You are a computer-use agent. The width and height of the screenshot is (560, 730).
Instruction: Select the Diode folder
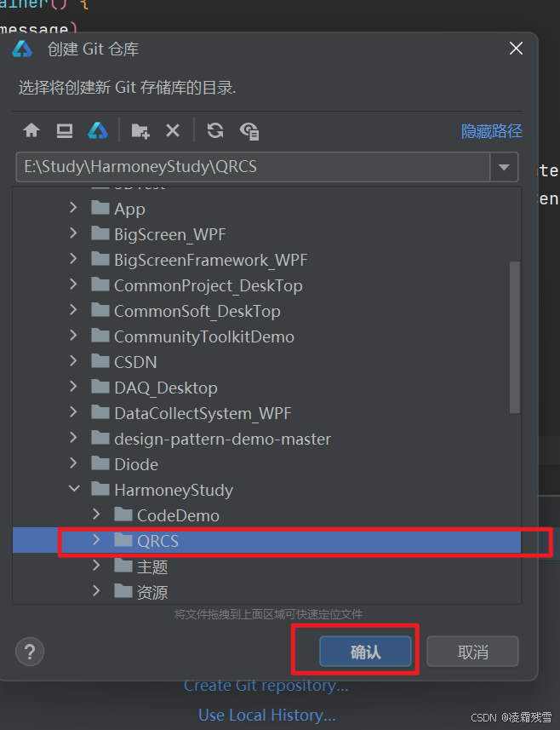(266, 464)
